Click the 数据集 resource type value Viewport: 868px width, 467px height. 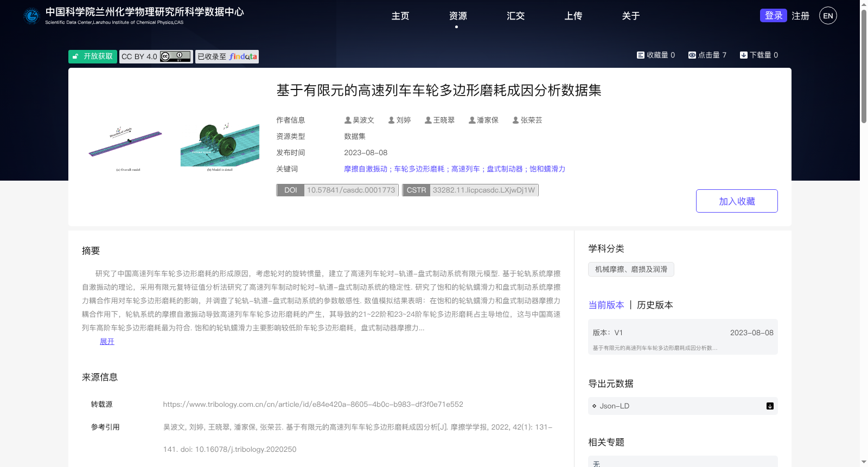(x=355, y=136)
